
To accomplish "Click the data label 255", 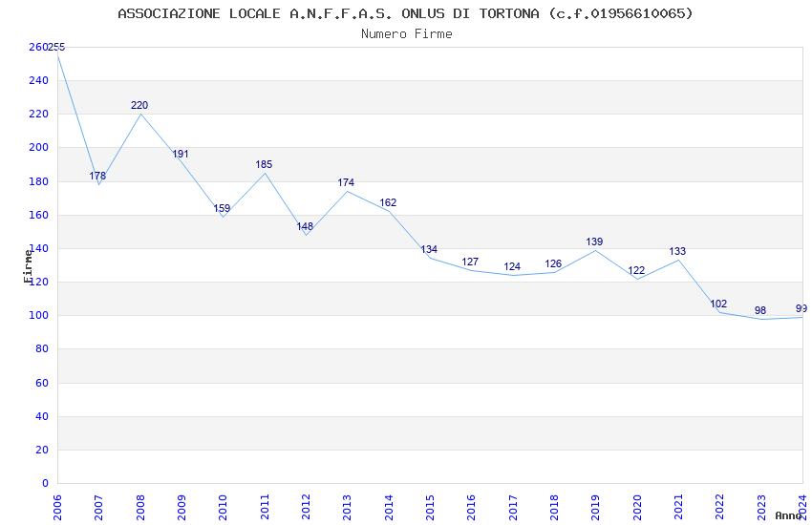I will click(x=56, y=47).
